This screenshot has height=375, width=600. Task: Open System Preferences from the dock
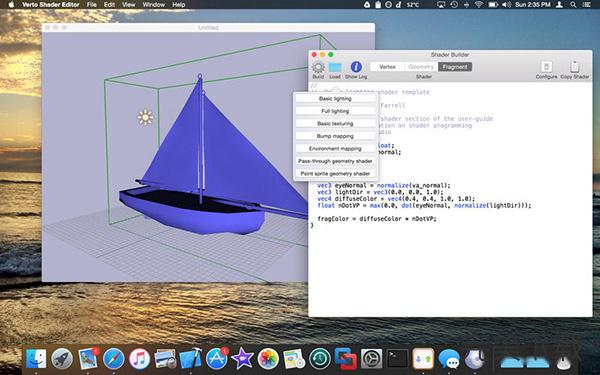click(372, 359)
